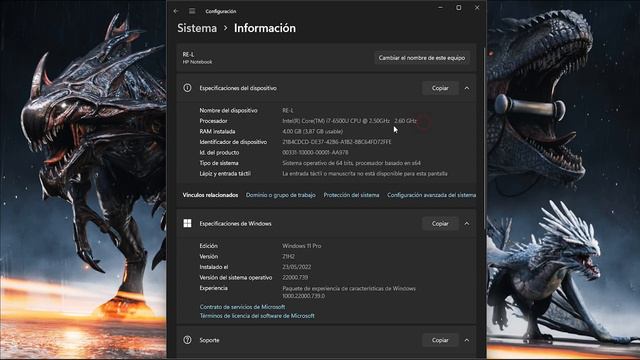Click Cambiar el nombre de este equipo
The width and height of the screenshot is (640, 360).
click(x=422, y=58)
